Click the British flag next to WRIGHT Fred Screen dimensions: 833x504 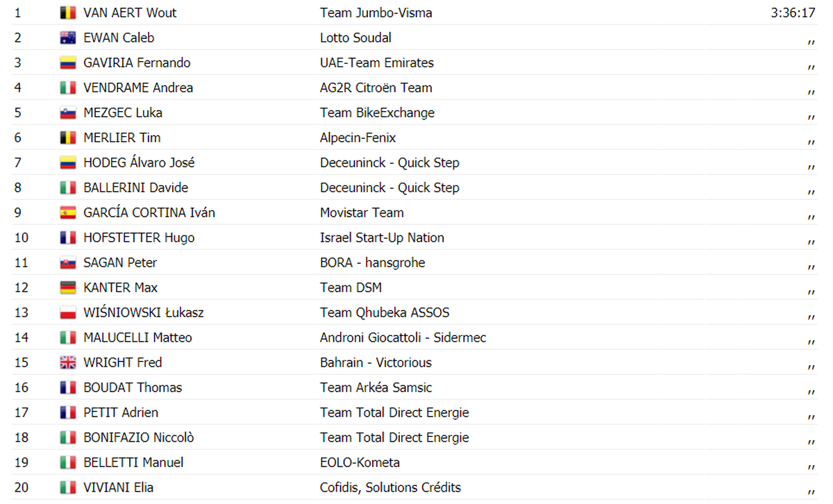[x=67, y=362]
